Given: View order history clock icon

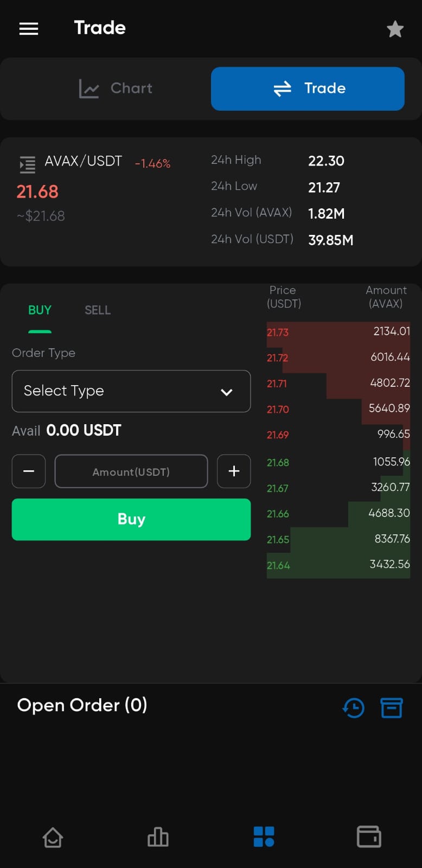Looking at the screenshot, I should coord(354,707).
